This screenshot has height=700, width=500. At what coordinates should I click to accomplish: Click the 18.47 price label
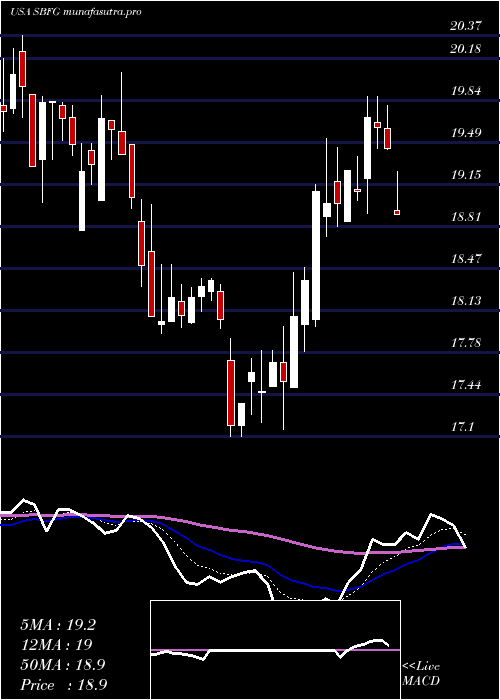(x=466, y=258)
